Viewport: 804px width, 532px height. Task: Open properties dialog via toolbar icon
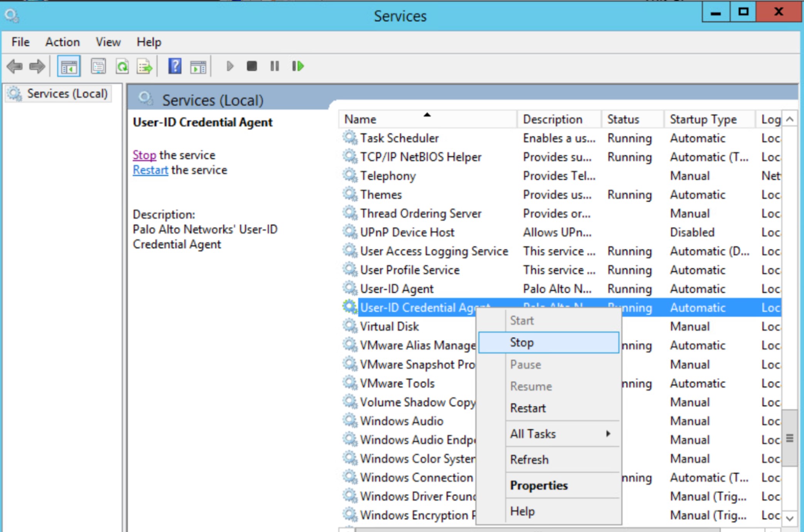pyautogui.click(x=98, y=66)
